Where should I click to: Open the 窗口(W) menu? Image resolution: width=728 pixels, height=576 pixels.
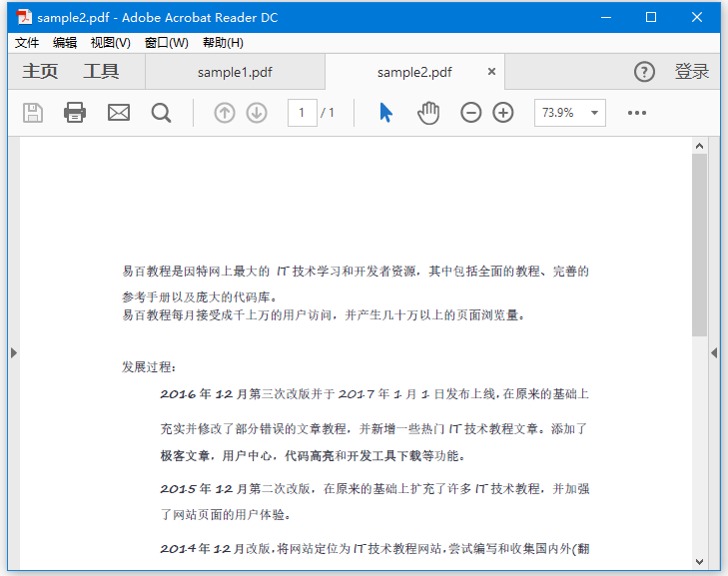point(167,43)
